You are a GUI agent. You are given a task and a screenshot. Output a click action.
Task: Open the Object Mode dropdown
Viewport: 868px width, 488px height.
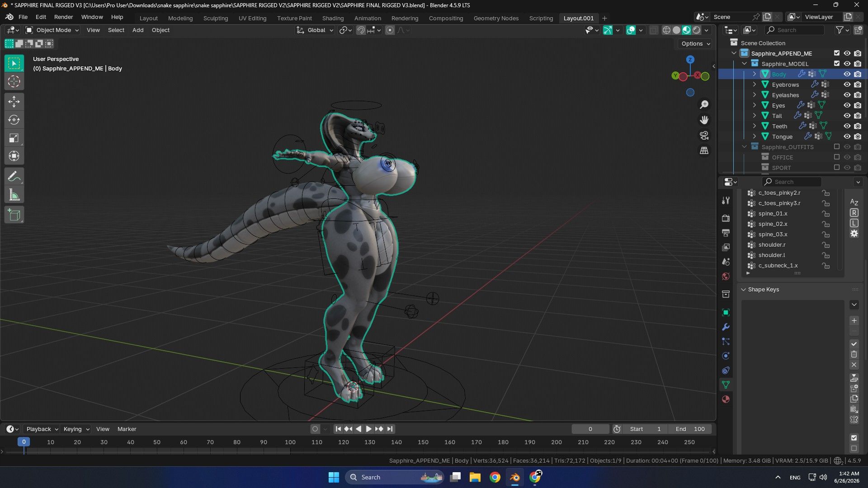pyautogui.click(x=52, y=30)
